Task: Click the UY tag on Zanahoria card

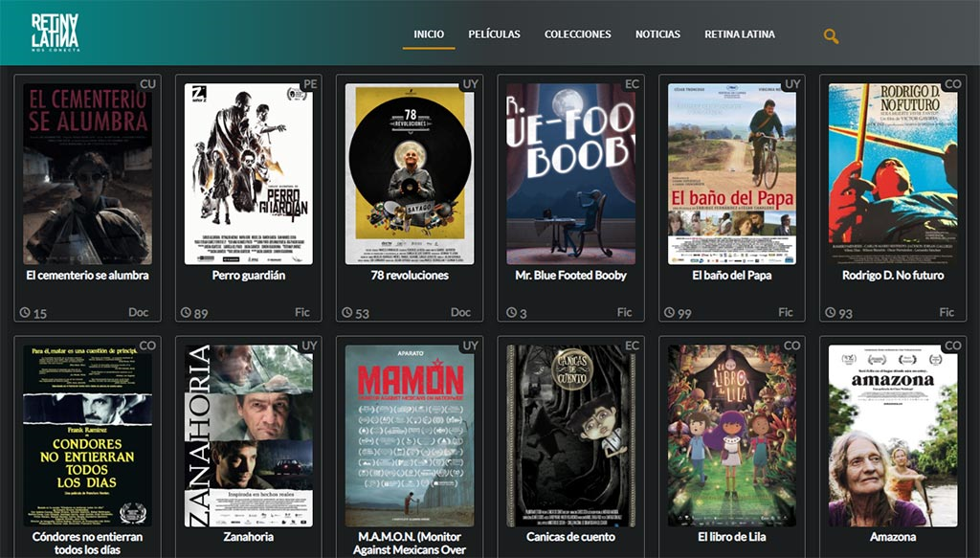Action: (309, 346)
